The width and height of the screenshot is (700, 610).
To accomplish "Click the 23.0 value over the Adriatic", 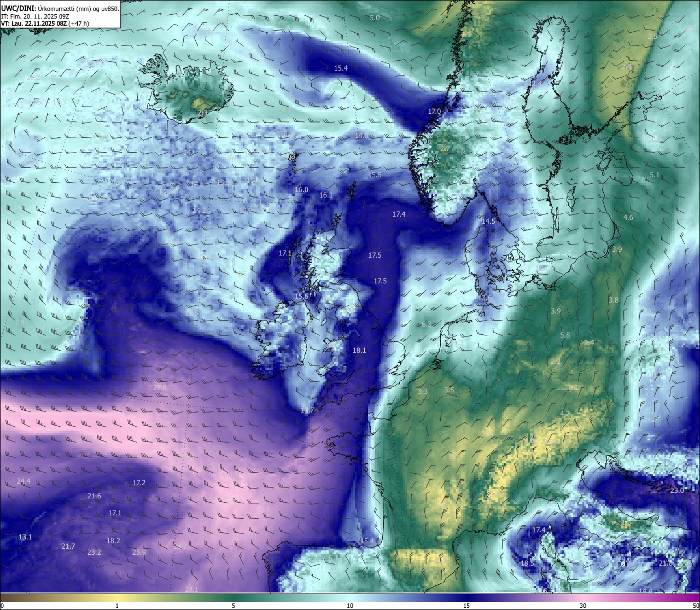I will pos(677,491).
